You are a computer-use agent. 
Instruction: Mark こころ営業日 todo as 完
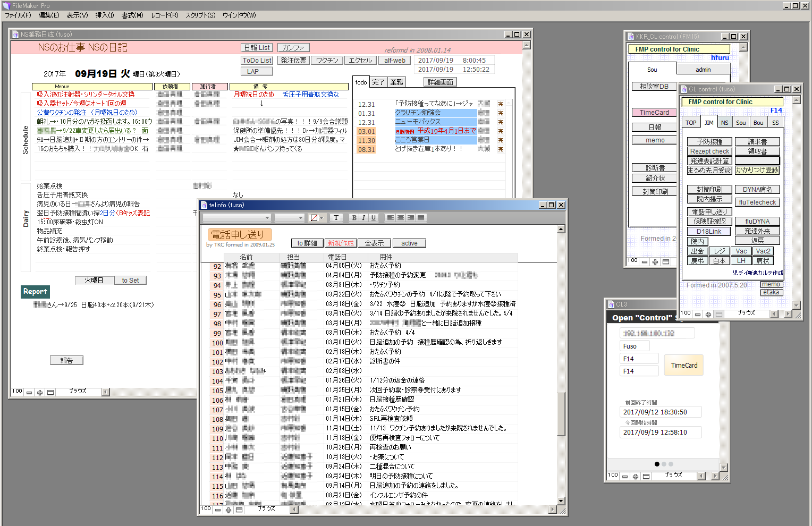[x=501, y=140]
